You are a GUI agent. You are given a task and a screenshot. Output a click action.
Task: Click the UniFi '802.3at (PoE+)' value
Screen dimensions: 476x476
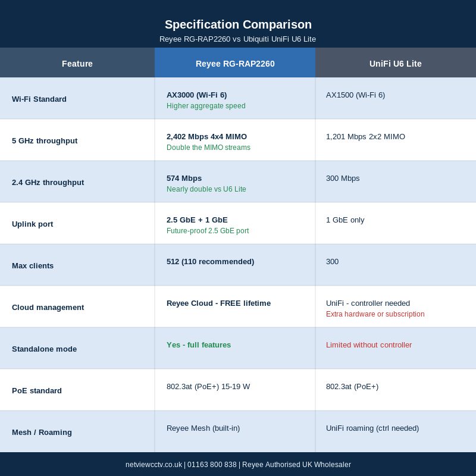tap(352, 386)
